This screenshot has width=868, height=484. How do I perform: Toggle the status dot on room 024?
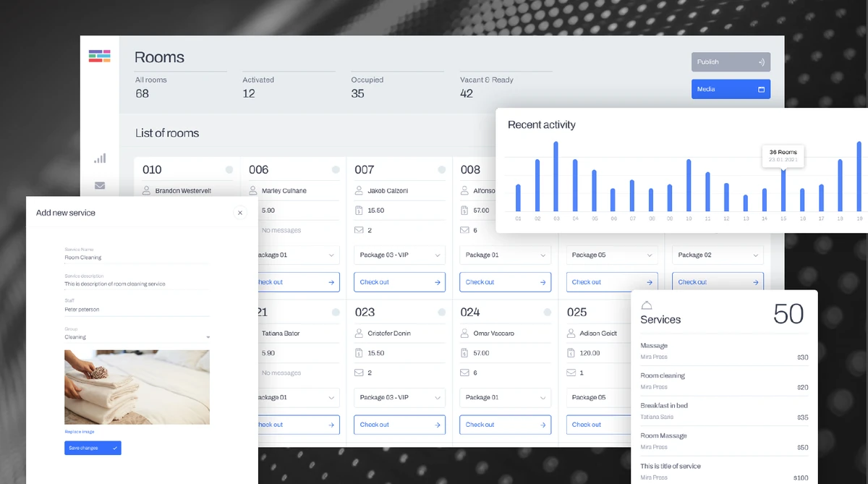point(548,312)
